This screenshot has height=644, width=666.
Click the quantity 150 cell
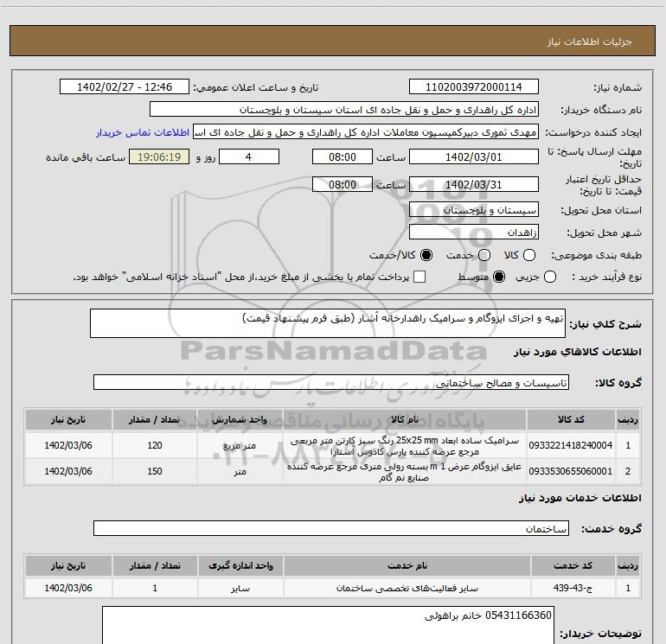point(155,471)
